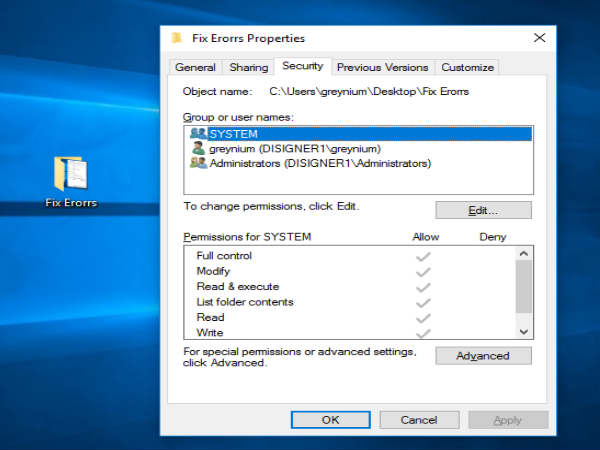
Task: Click the Allow checkmark for Read & execute
Action: [423, 287]
